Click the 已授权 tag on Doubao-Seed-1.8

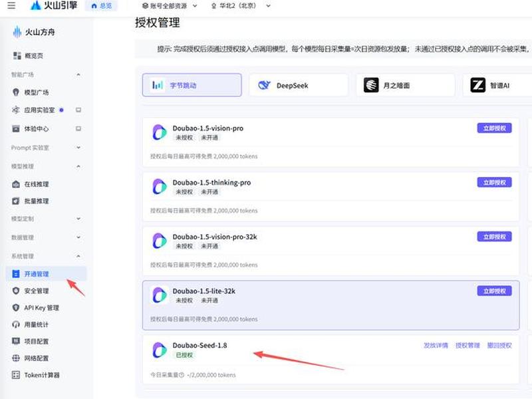[184, 355]
